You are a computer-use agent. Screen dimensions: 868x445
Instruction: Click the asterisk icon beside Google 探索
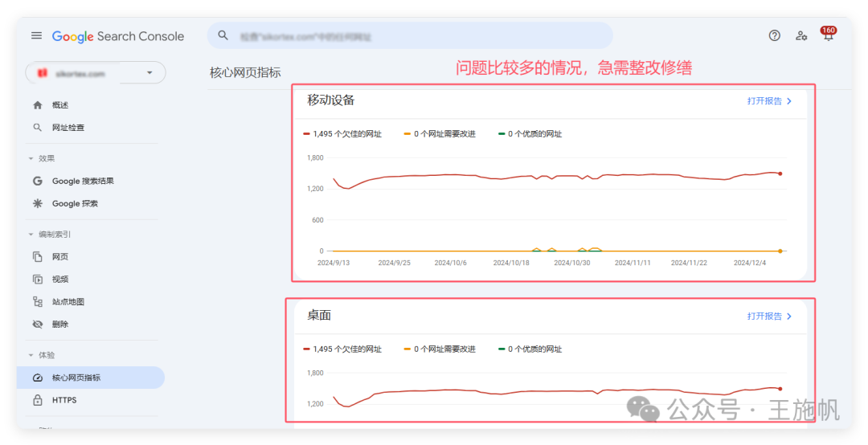[x=38, y=204]
